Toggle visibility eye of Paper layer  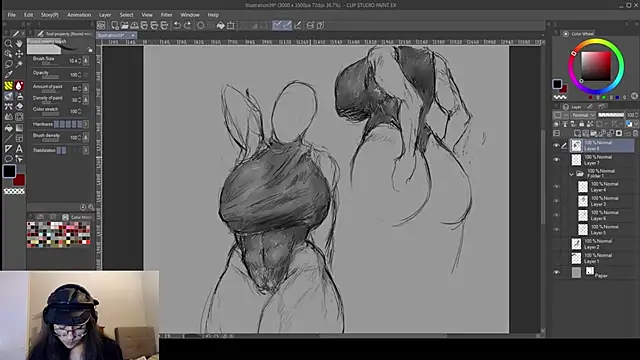pos(556,272)
